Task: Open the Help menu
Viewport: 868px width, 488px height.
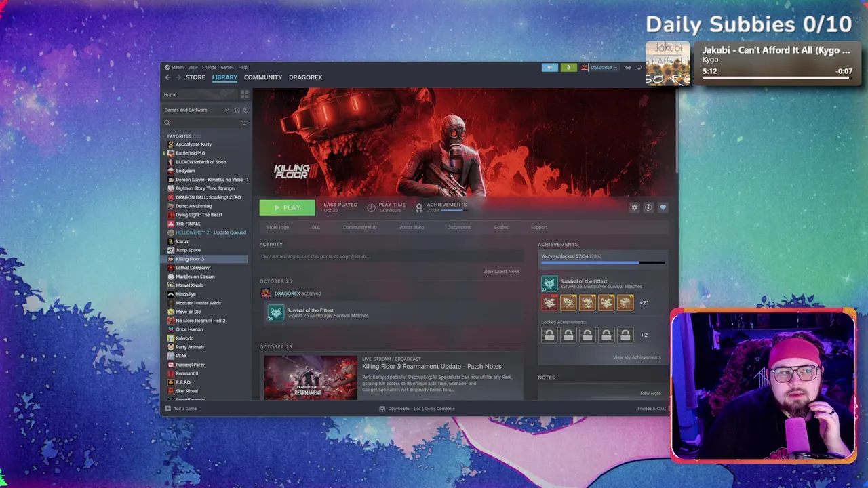Action: click(x=243, y=67)
